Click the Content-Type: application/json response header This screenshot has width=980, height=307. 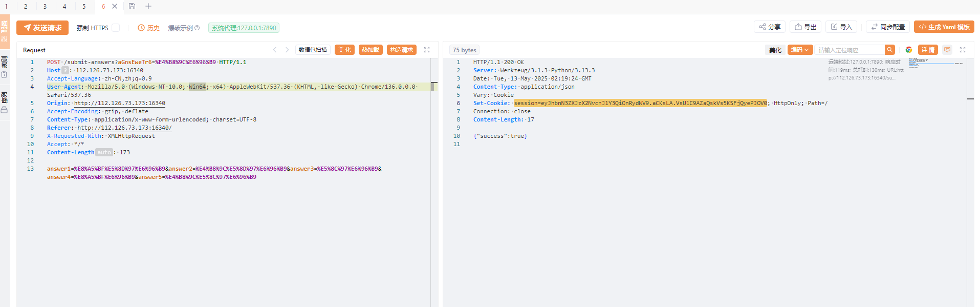tap(524, 87)
